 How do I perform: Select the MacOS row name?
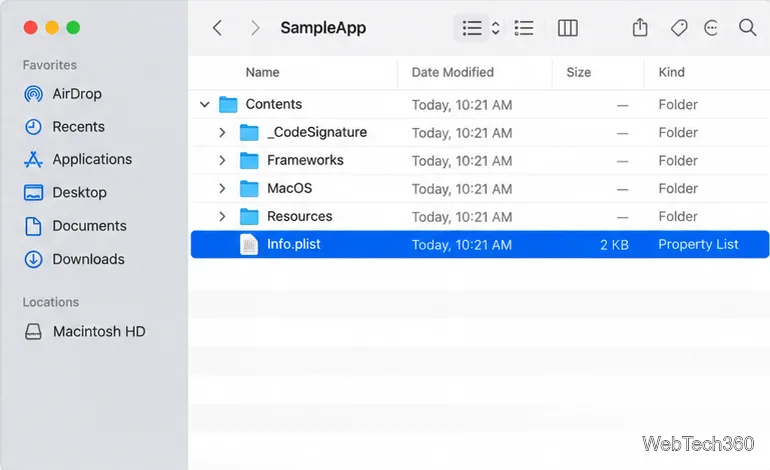coord(289,188)
